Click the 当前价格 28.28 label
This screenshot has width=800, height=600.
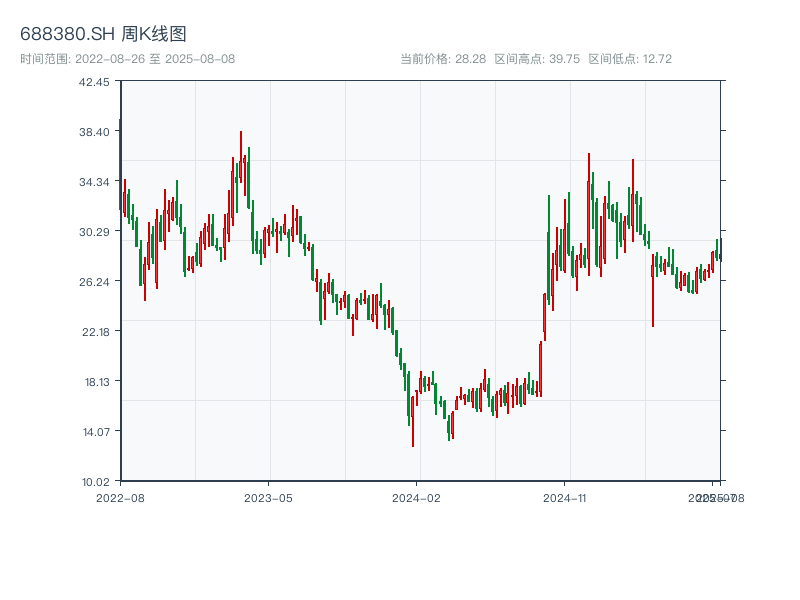[442, 59]
